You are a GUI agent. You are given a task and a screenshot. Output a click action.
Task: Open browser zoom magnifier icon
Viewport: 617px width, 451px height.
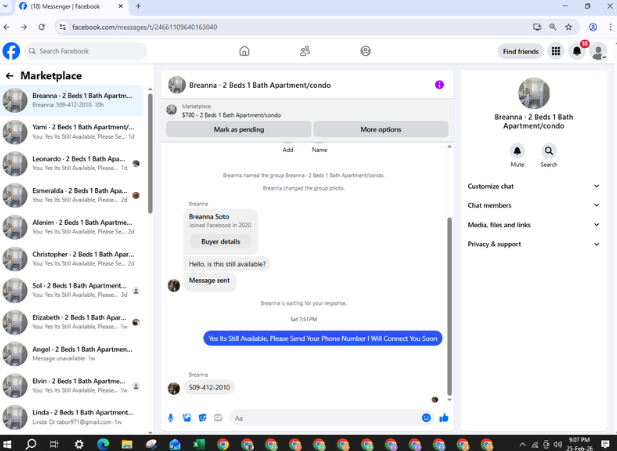click(x=553, y=27)
